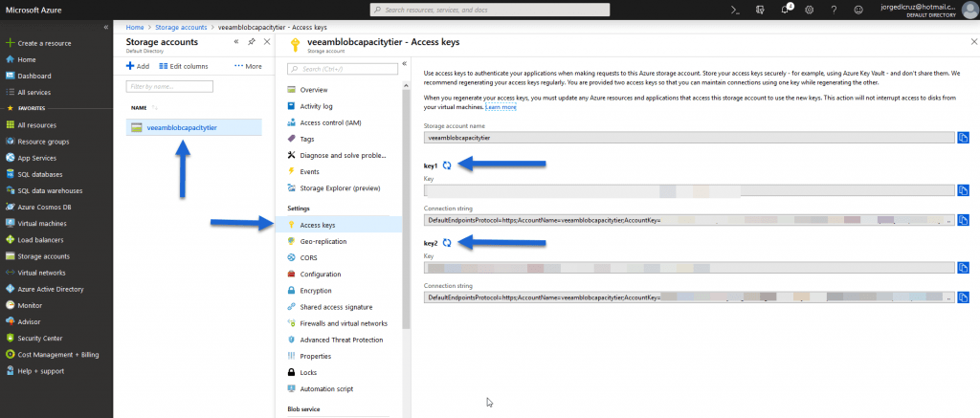Open Access control (IAM)
The image size is (980, 418).
click(x=330, y=122)
